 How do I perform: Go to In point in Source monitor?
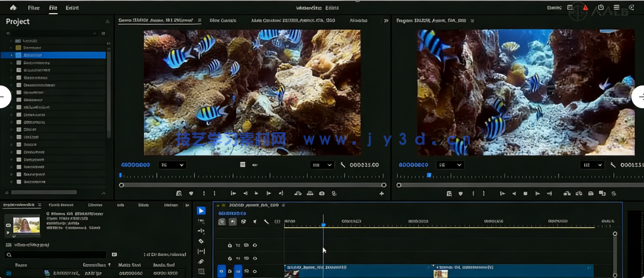(x=233, y=194)
